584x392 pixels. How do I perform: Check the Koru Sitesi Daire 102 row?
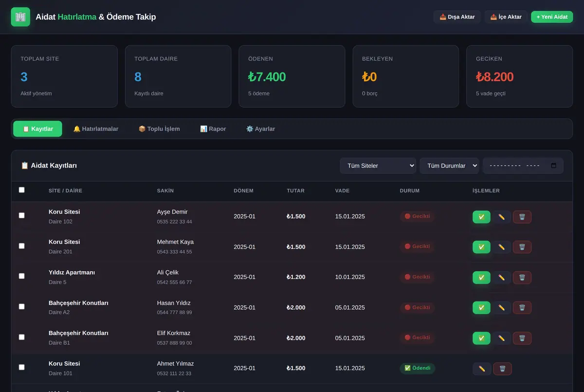[x=21, y=215]
